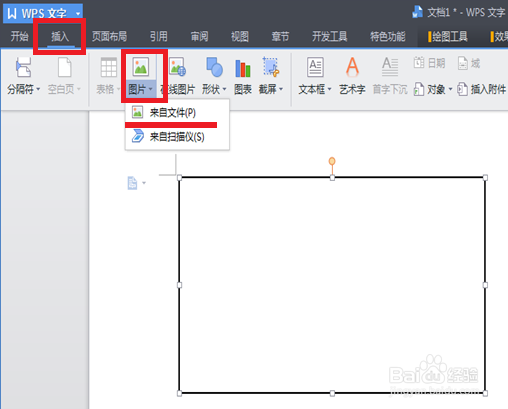Open the 审阅 tab
This screenshot has height=409, width=508.
pyautogui.click(x=199, y=36)
